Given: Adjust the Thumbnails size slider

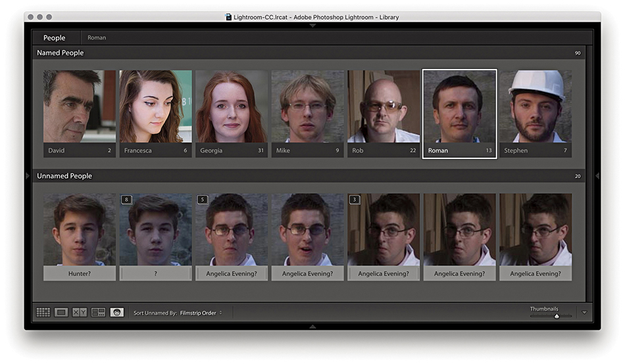Looking at the screenshot, I should tap(556, 316).
